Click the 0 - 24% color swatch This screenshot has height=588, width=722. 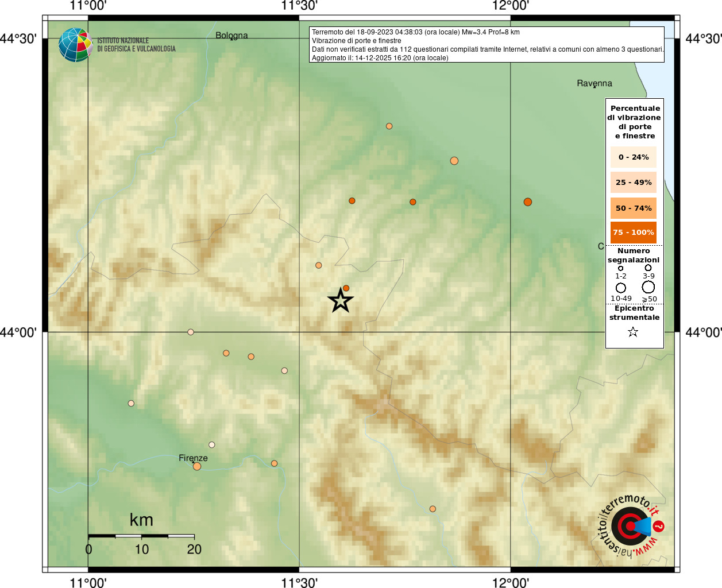[633, 157]
